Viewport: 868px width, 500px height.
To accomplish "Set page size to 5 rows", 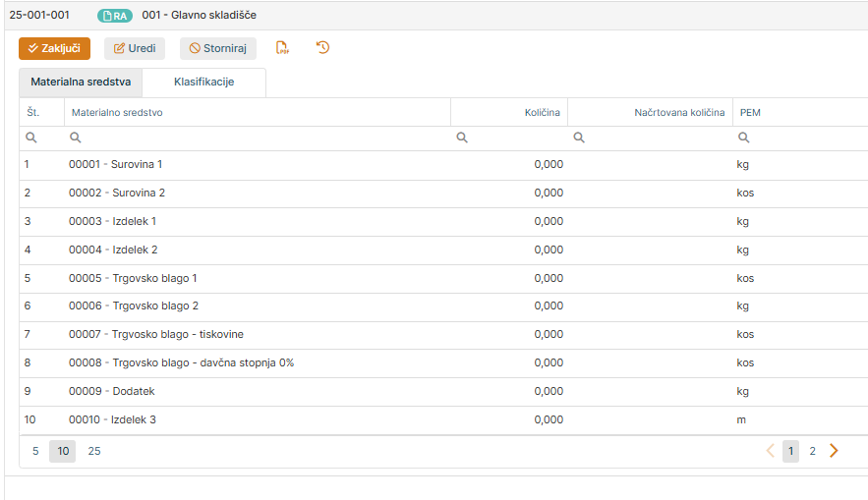I will pyautogui.click(x=35, y=451).
